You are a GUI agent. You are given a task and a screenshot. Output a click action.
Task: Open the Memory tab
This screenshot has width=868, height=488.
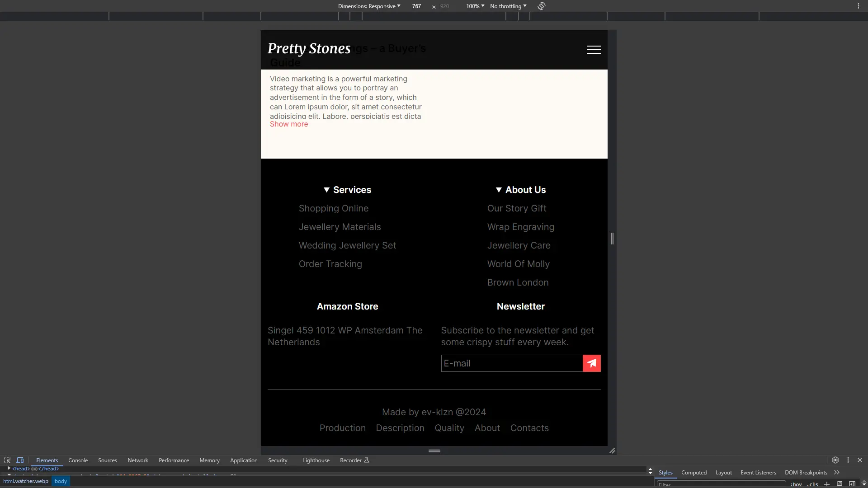click(x=209, y=460)
